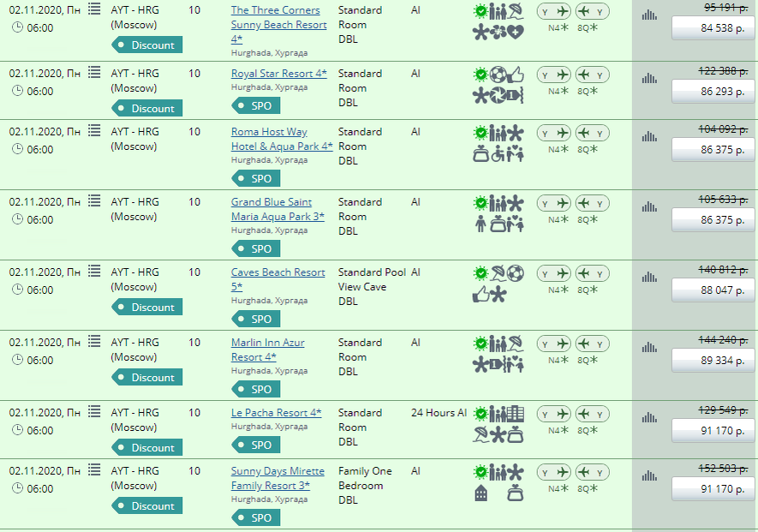Open Royal Star Resort 4* hotel link
Image resolution: width=758 pixels, height=532 pixels.
[x=279, y=74]
